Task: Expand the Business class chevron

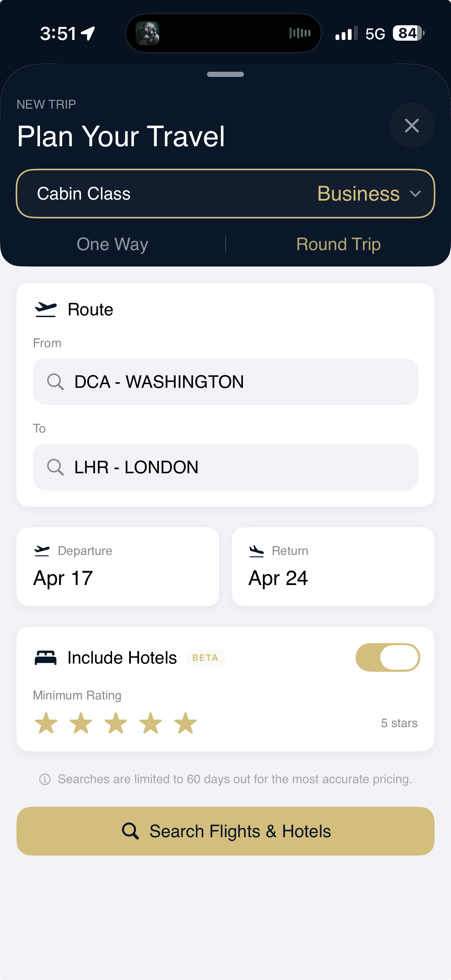Action: [415, 194]
